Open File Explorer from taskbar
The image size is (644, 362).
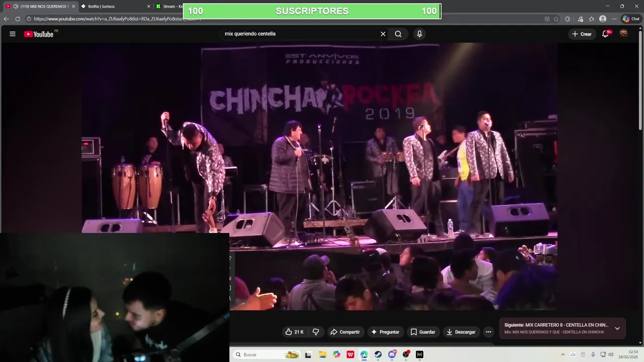point(323,354)
